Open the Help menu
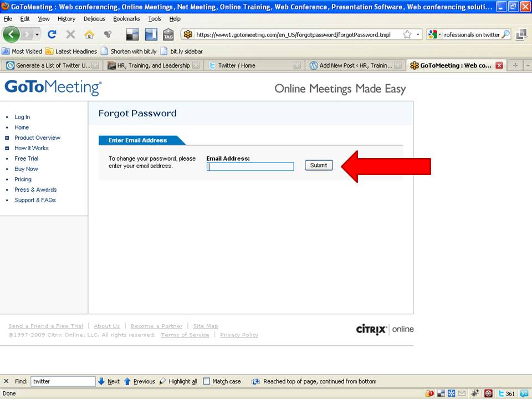 point(175,19)
